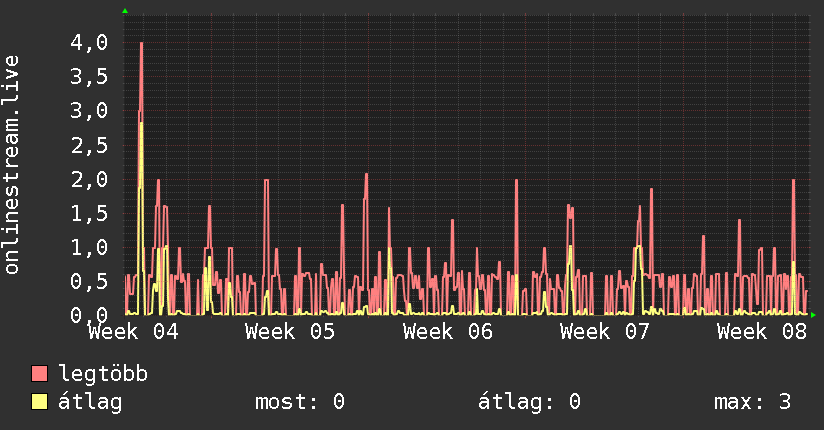Click the Week 08 axis label
Viewport: 824px width, 430px height.
pyautogui.click(x=762, y=332)
